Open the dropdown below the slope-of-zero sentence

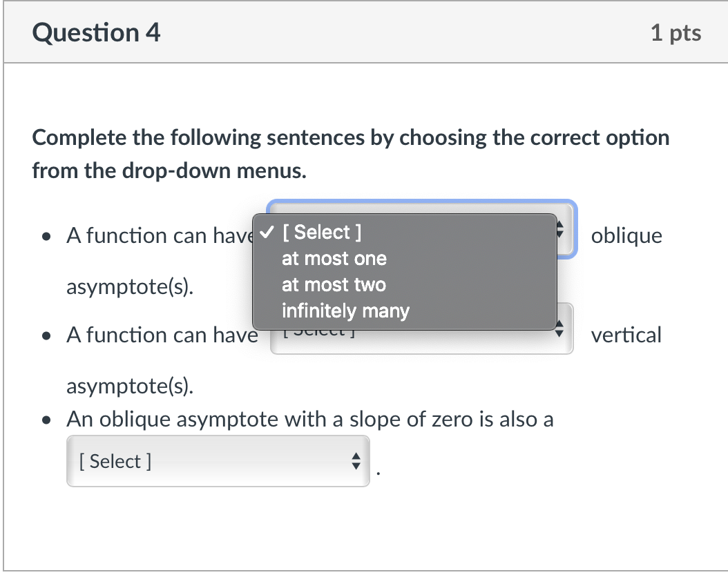pos(218,461)
